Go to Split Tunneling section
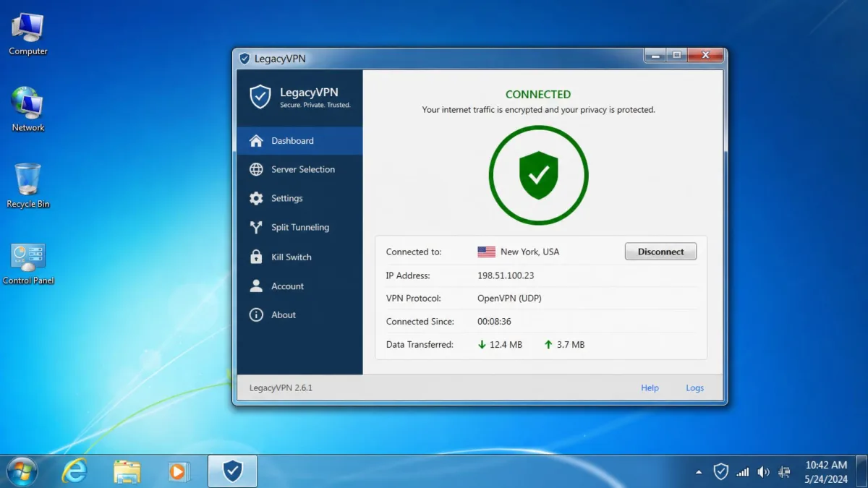 299,227
